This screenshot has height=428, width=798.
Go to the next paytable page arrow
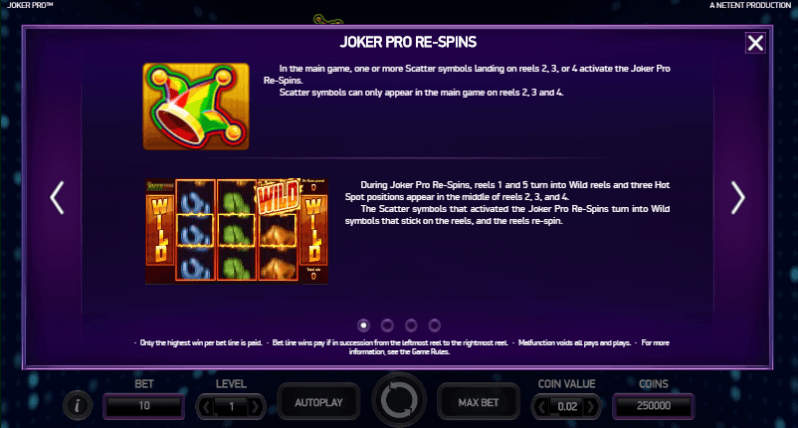pos(737,197)
